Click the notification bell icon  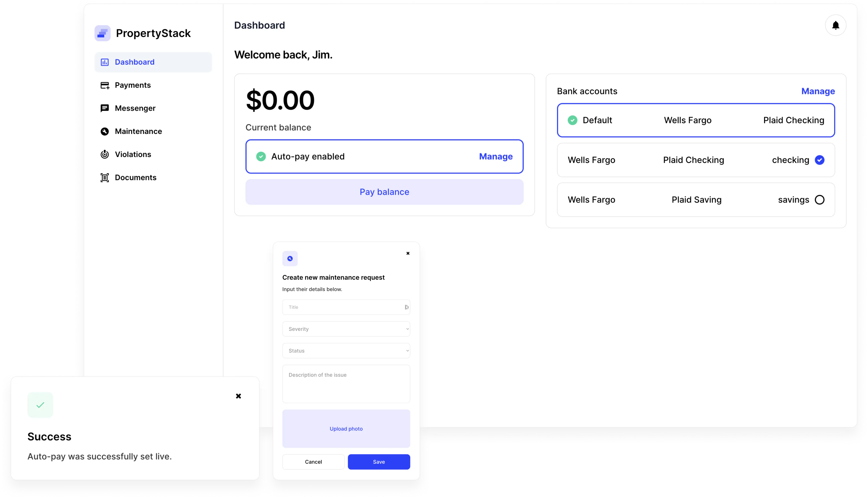(836, 25)
